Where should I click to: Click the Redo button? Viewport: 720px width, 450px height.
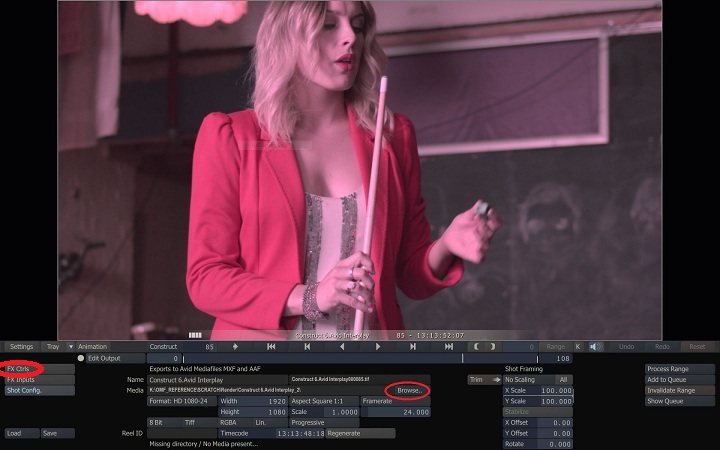click(x=662, y=347)
